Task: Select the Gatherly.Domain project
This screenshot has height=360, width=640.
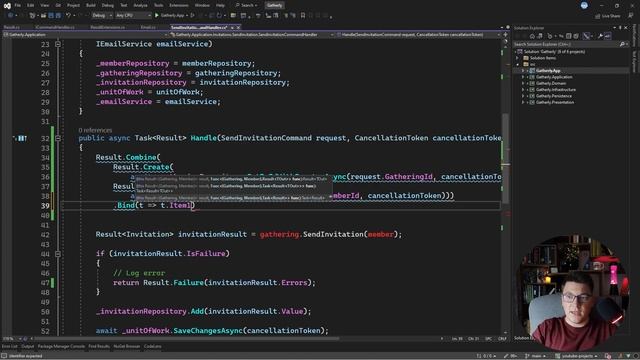Action: 551,83
